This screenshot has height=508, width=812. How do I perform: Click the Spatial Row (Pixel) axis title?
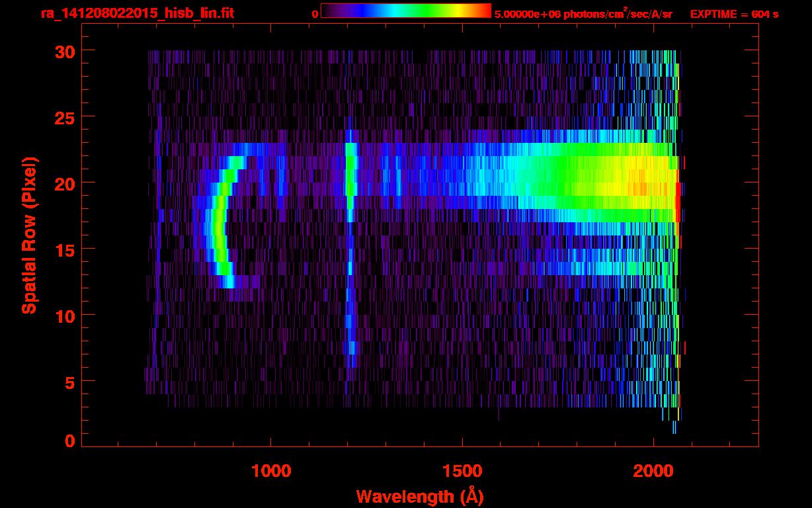[29, 235]
